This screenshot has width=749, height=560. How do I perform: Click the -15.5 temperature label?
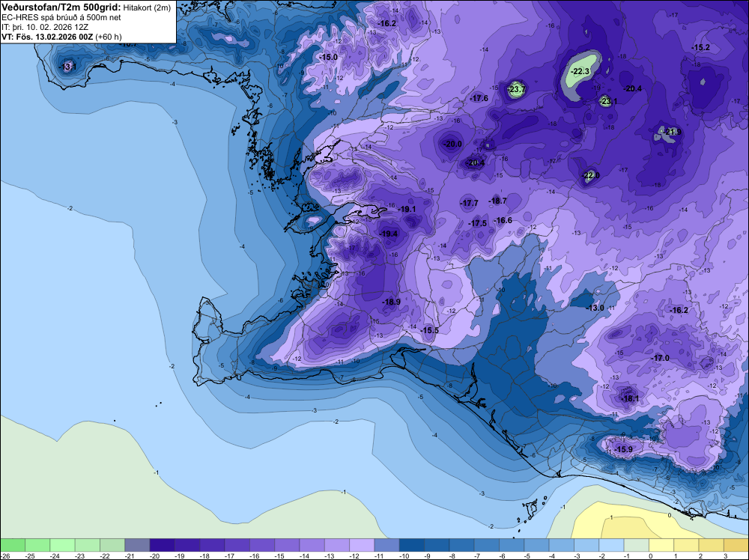pos(429,330)
